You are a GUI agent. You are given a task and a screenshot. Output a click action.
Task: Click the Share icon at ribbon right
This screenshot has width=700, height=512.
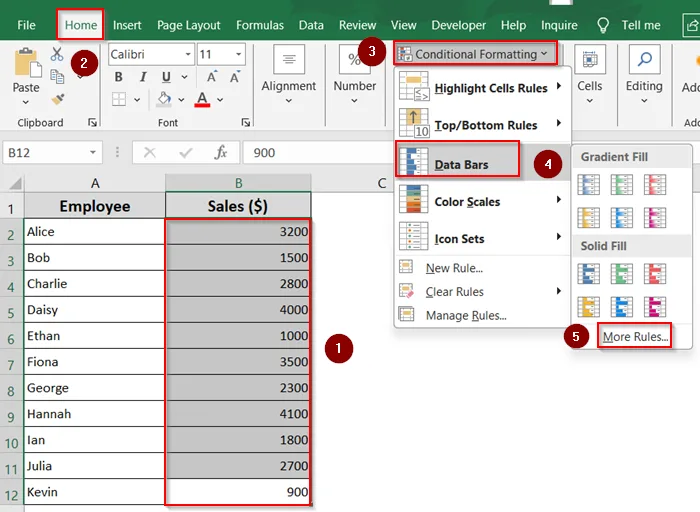[691, 25]
